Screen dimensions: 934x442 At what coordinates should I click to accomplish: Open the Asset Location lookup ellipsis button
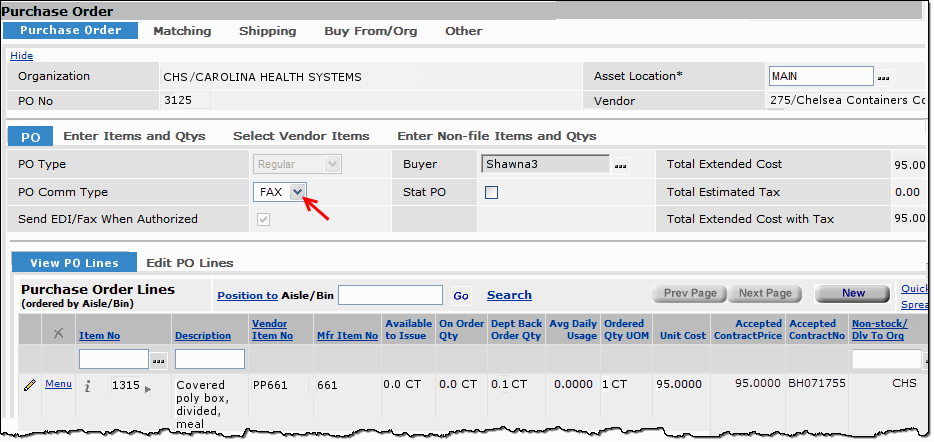[883, 77]
